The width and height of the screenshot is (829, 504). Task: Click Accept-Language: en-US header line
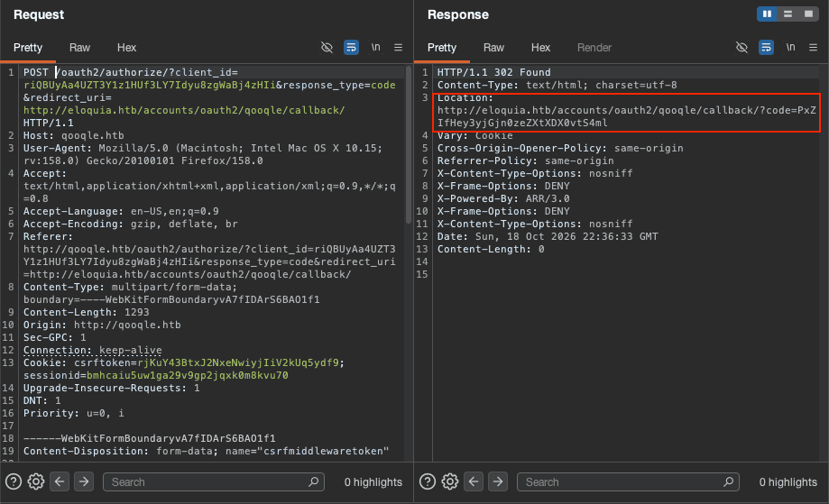tap(121, 211)
